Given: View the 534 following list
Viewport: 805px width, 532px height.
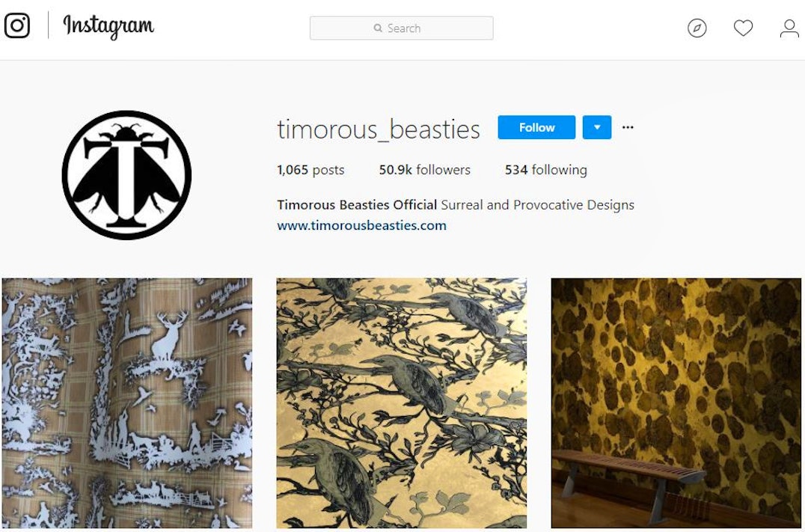Looking at the screenshot, I should pos(545,170).
